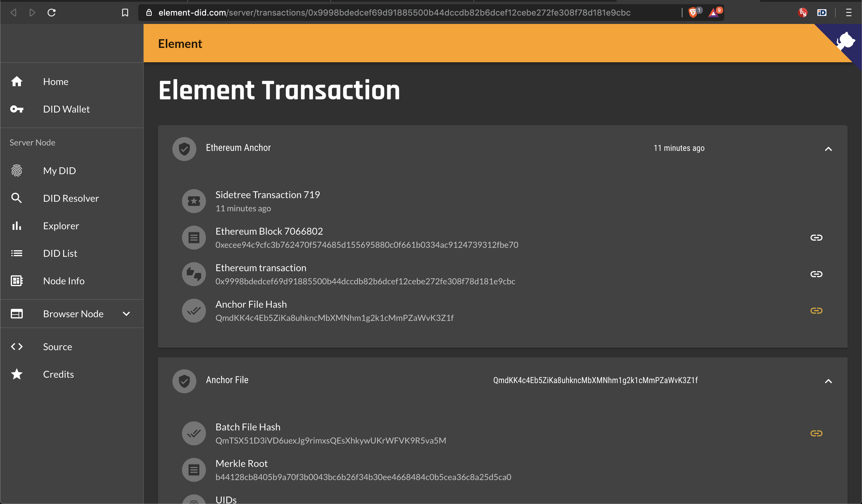Click the Ethereum Block link icon

tap(816, 238)
